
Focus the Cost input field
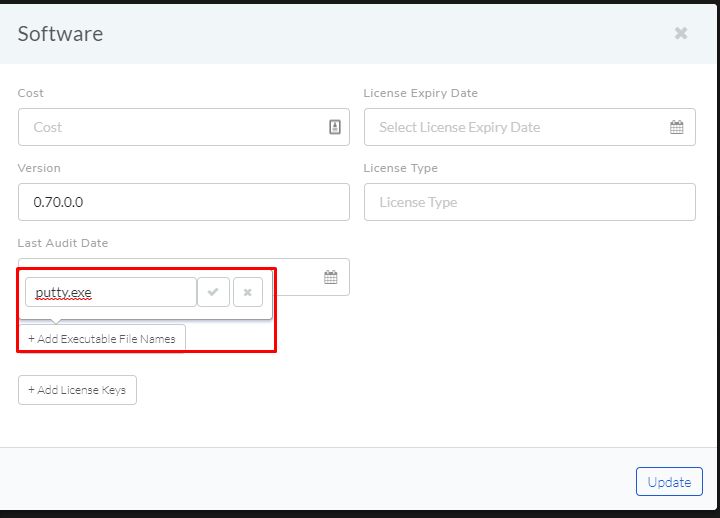pyautogui.click(x=184, y=127)
